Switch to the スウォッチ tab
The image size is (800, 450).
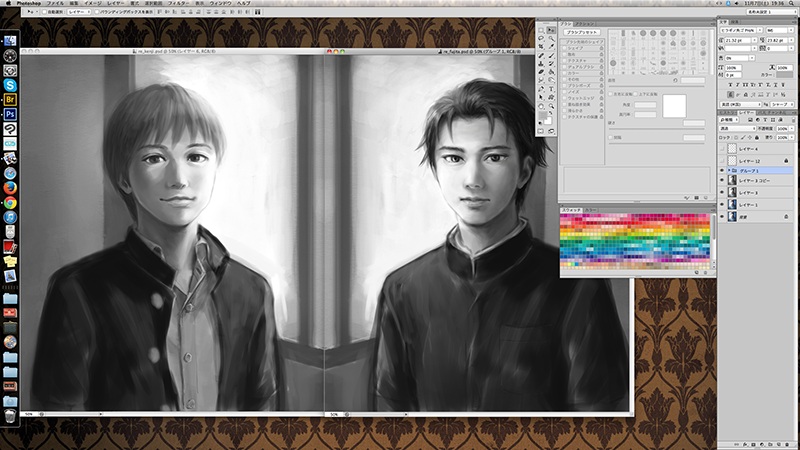pyautogui.click(x=569, y=210)
